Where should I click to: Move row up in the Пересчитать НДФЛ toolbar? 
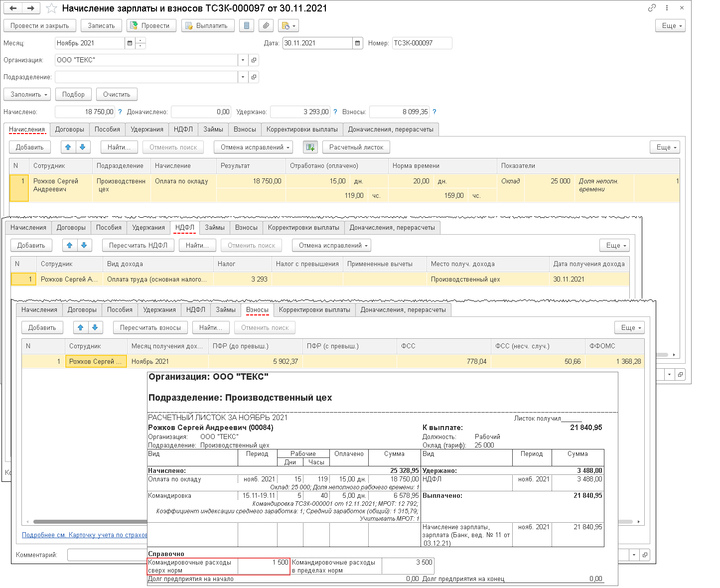(70, 245)
